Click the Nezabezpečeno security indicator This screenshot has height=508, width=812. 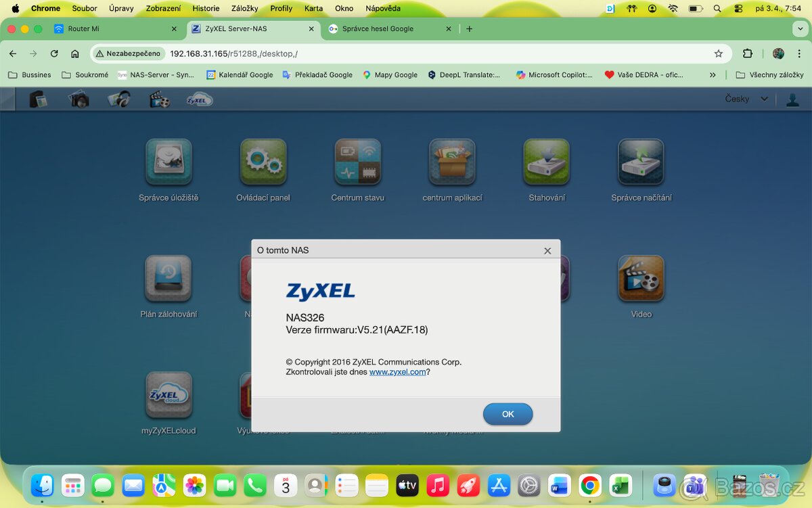click(x=129, y=53)
